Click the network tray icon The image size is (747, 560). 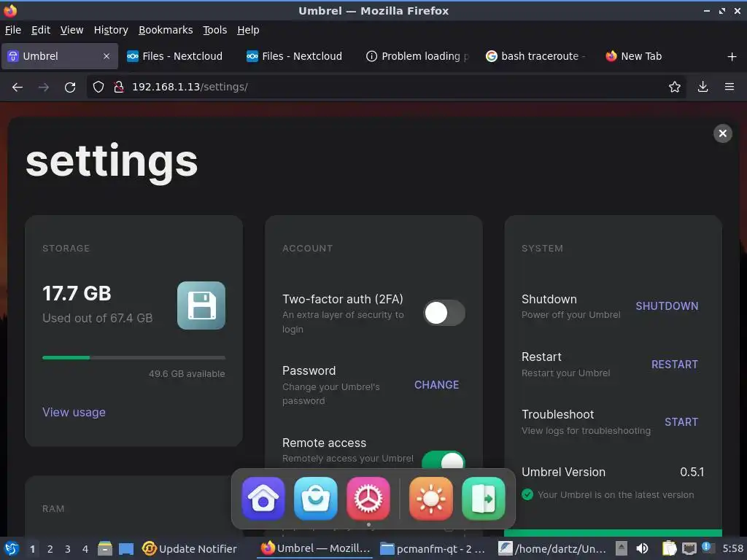pyautogui.click(x=689, y=548)
